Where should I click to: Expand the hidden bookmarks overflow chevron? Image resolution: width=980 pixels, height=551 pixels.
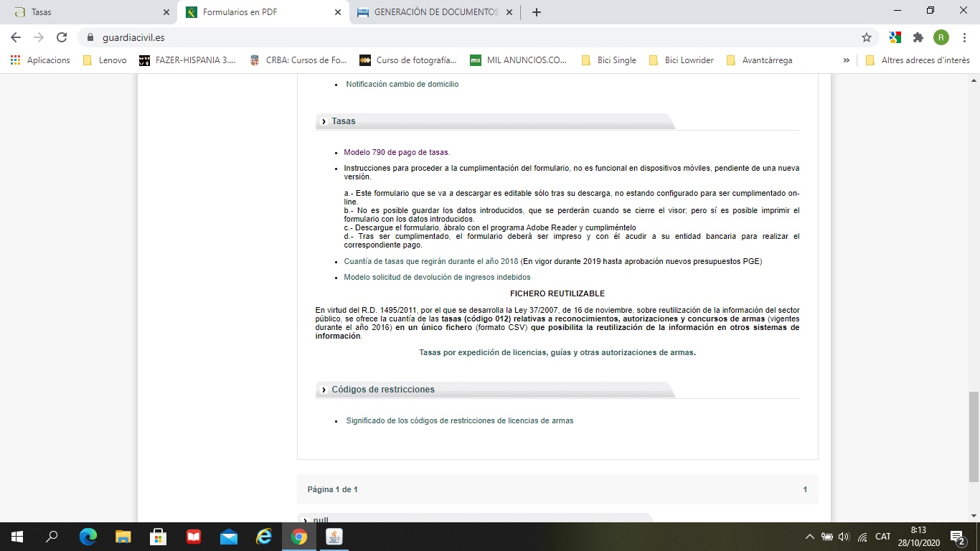[x=847, y=60]
